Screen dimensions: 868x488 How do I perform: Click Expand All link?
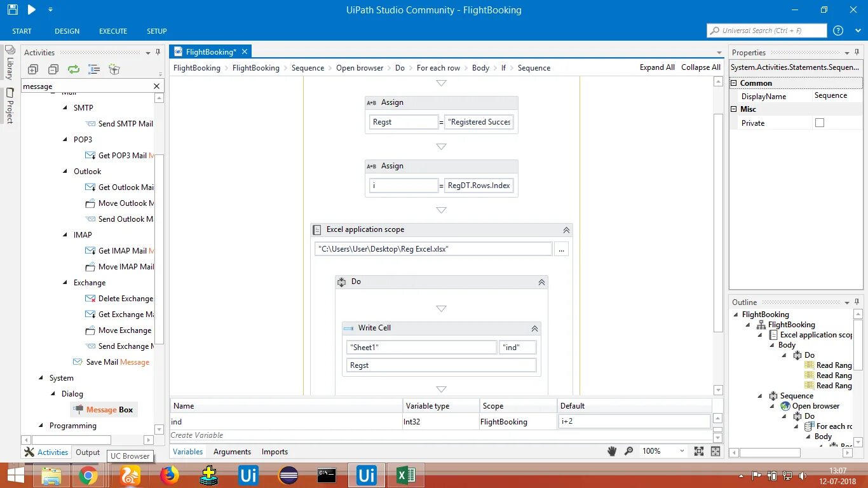point(657,67)
